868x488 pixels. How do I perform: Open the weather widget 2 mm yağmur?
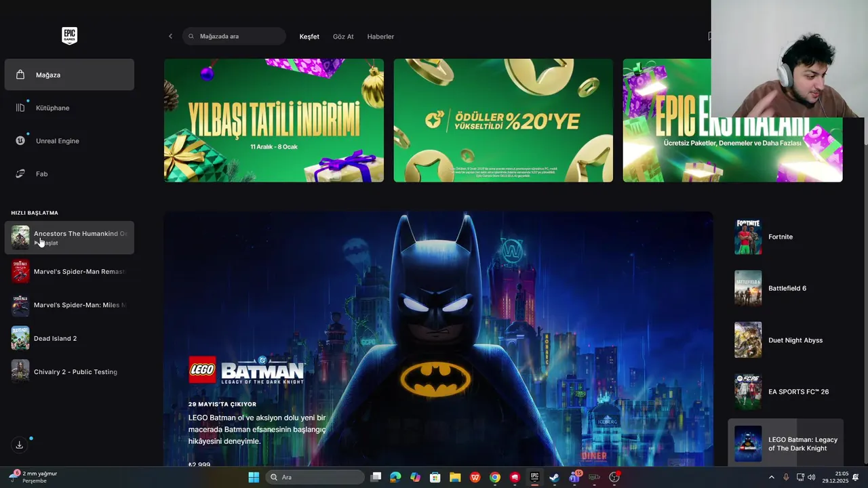point(33,477)
